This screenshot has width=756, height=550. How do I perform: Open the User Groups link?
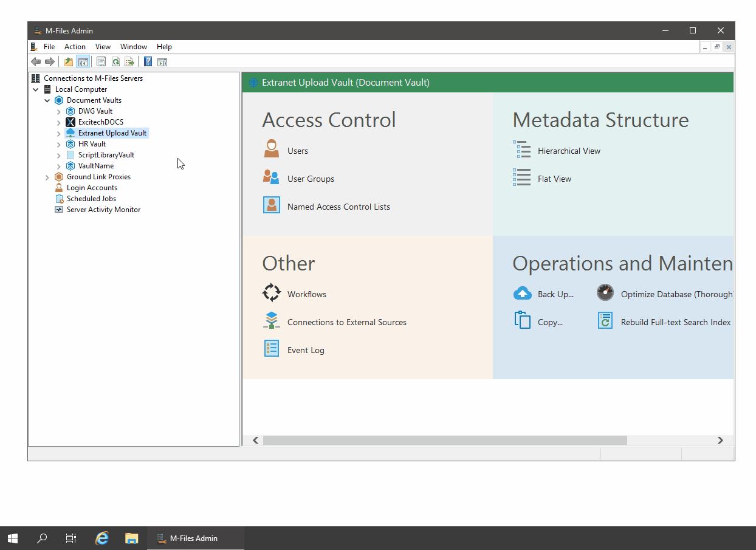pos(311,179)
